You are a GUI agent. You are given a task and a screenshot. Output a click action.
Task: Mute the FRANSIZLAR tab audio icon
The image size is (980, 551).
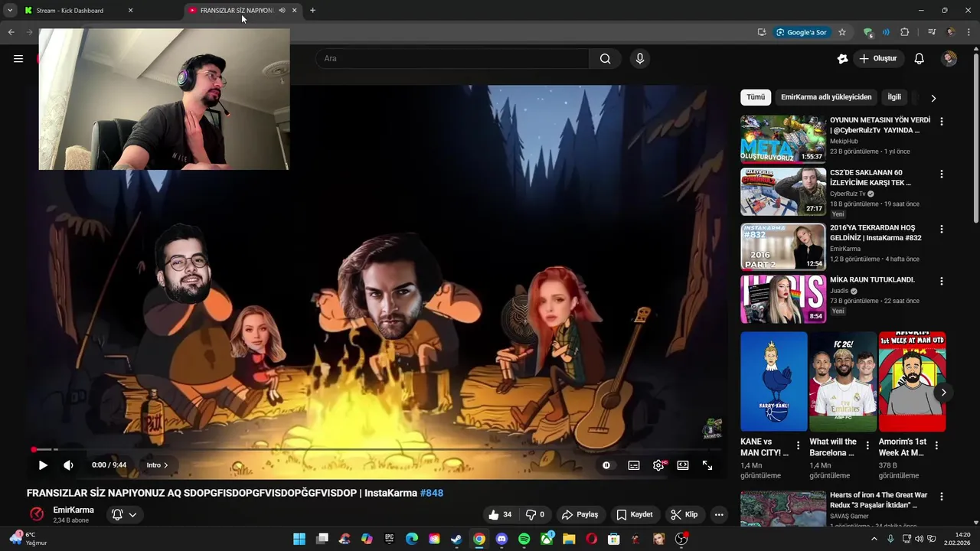[282, 11]
